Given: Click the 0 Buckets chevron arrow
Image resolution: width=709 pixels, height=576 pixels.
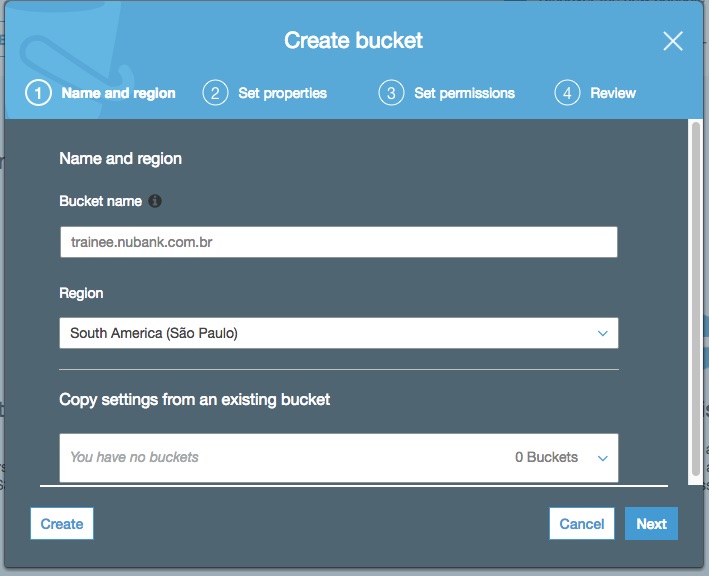Looking at the screenshot, I should coord(602,458).
